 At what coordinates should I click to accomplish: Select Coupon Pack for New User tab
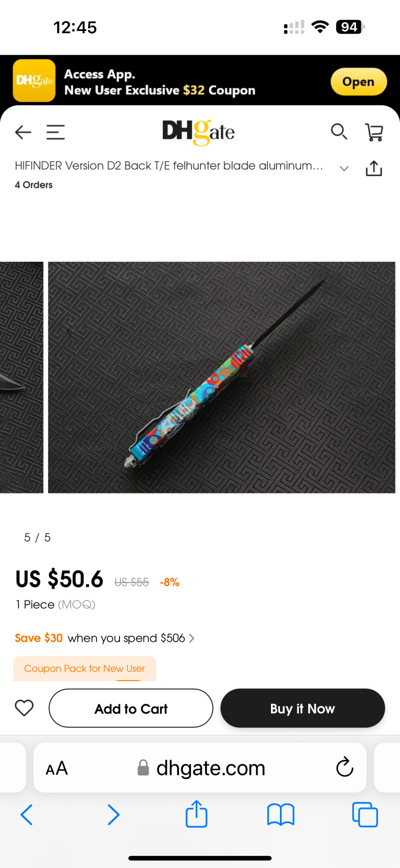click(x=84, y=668)
